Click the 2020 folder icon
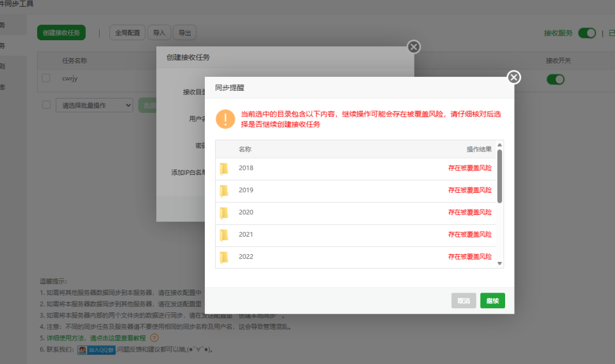The width and height of the screenshot is (615, 364). pos(224,213)
